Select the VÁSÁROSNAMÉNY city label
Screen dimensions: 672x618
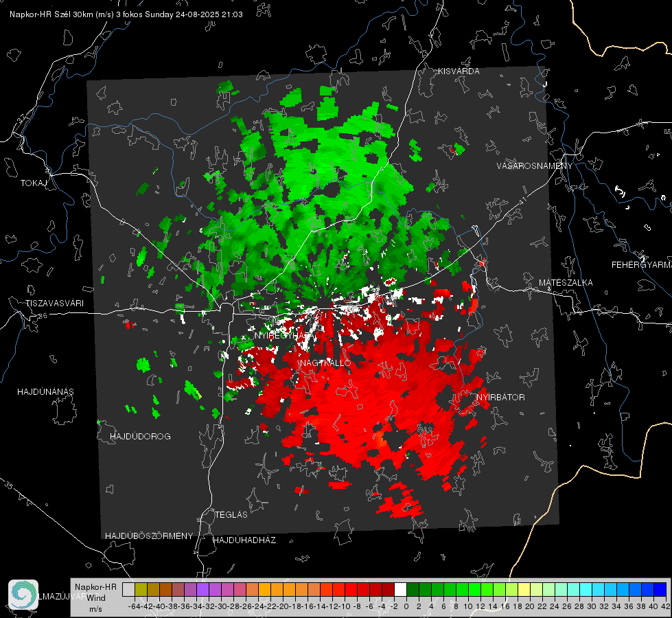[535, 165]
